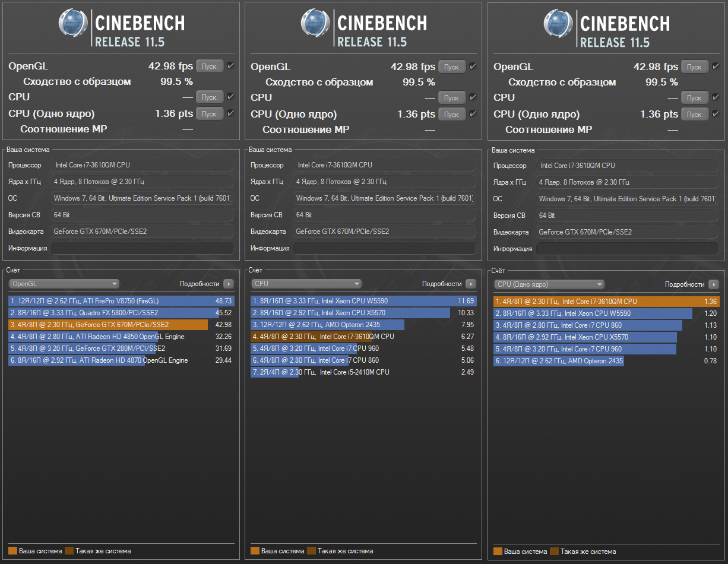Select the AMD Opteron 2435 row scoring 7.95
728x564 pixels.
tap(363, 325)
